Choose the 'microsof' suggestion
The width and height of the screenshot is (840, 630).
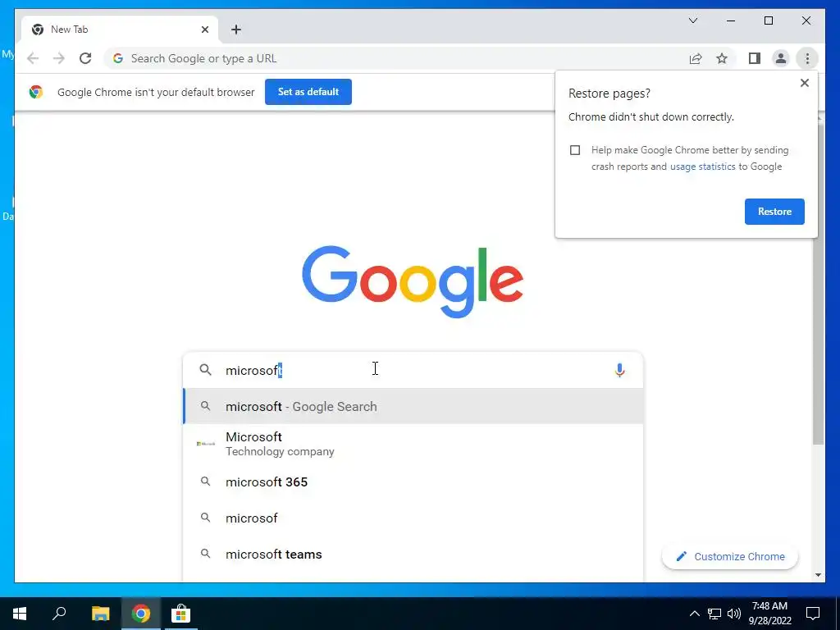tap(413, 518)
